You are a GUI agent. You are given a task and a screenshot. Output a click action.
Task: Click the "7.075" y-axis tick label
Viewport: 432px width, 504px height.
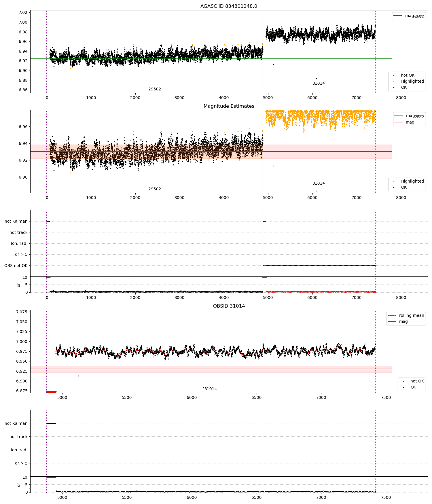click(22, 312)
